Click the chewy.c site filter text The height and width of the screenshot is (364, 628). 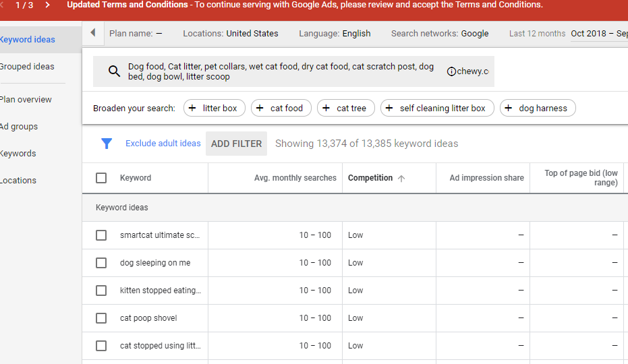[x=473, y=71]
